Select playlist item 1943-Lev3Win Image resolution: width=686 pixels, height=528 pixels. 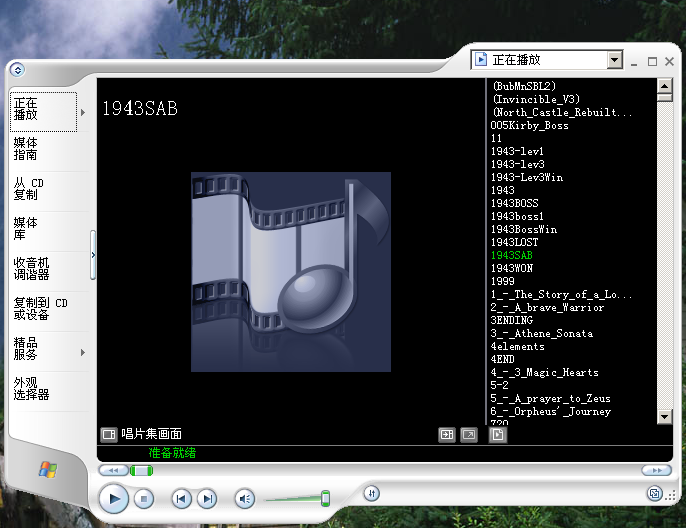pos(527,177)
